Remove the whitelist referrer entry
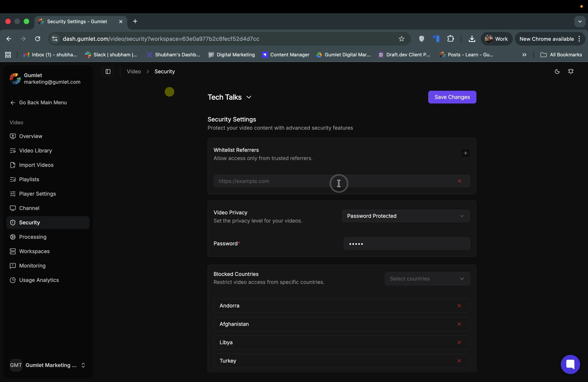588x382 pixels. click(x=459, y=181)
